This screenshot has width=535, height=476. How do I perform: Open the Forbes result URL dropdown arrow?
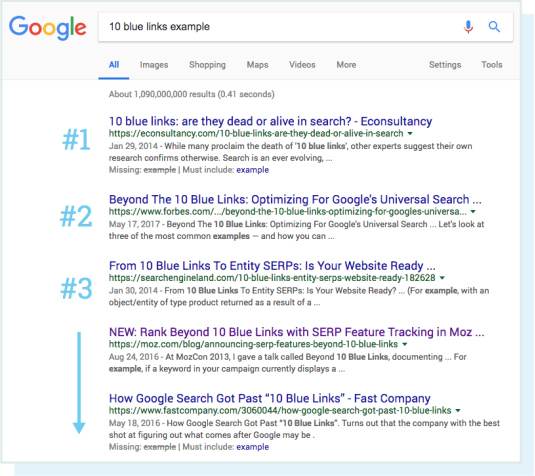tap(473, 212)
